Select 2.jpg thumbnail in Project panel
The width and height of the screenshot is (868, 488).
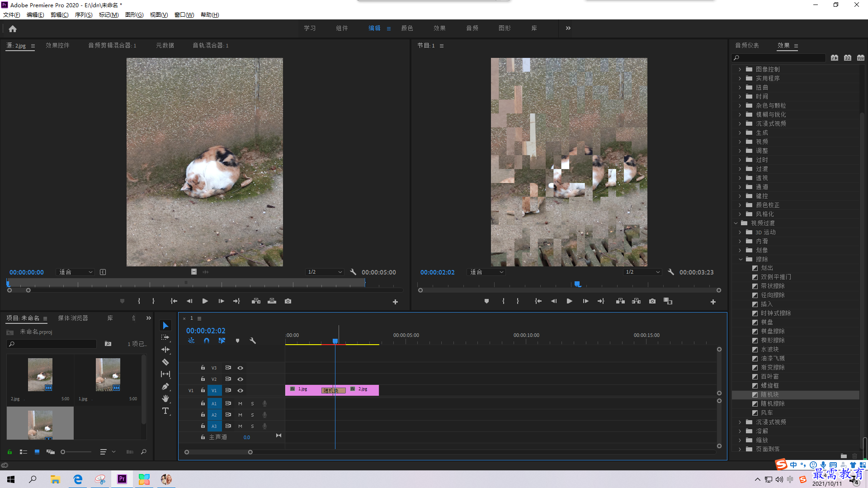(40, 374)
